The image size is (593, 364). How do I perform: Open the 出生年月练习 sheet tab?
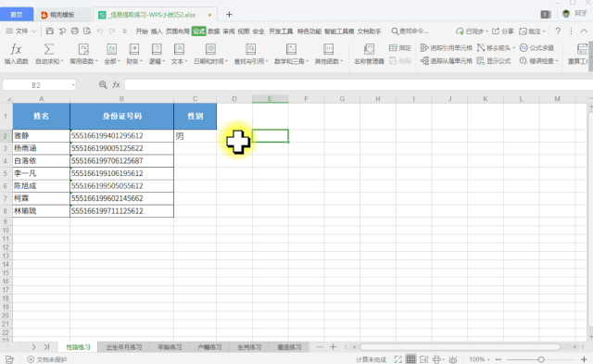coord(123,347)
